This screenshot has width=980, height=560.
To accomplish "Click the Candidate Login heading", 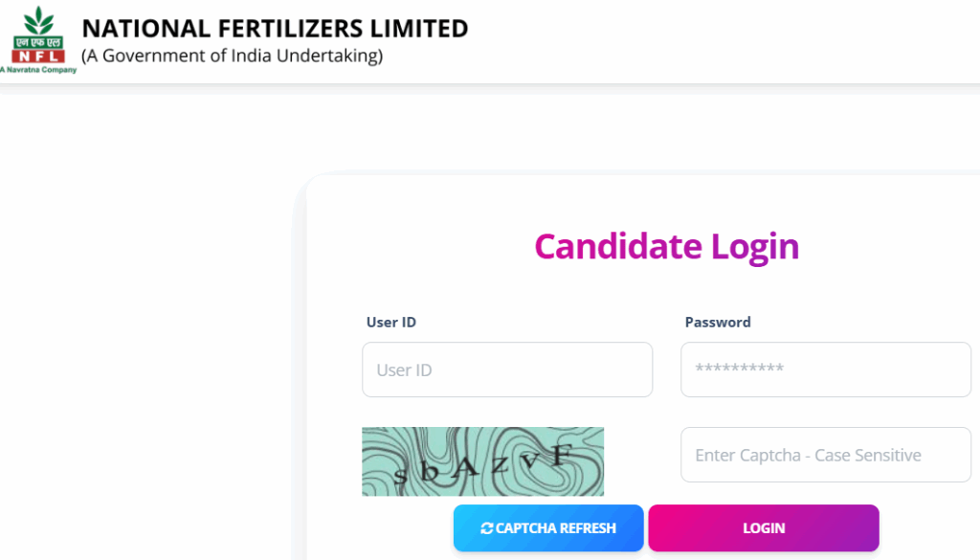I will pyautogui.click(x=666, y=246).
